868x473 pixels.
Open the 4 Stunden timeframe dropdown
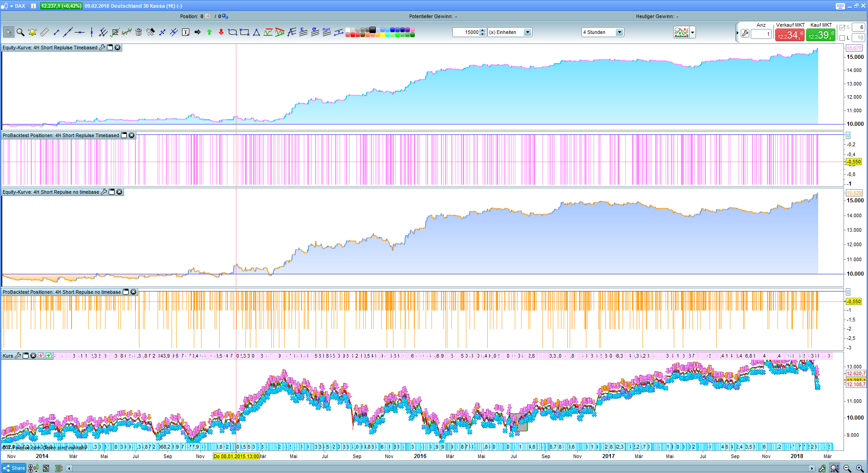619,32
